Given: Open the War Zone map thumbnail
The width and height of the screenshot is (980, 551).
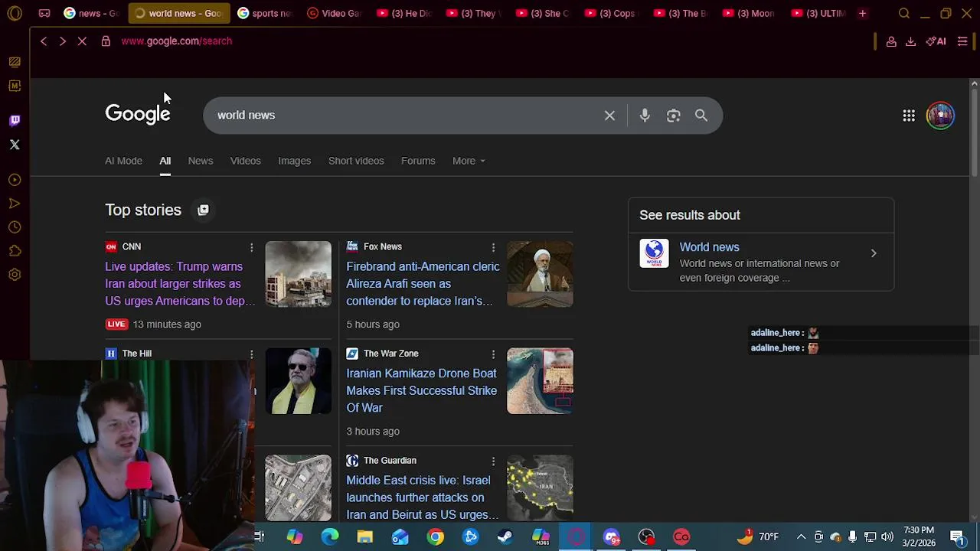Looking at the screenshot, I should click(x=540, y=381).
